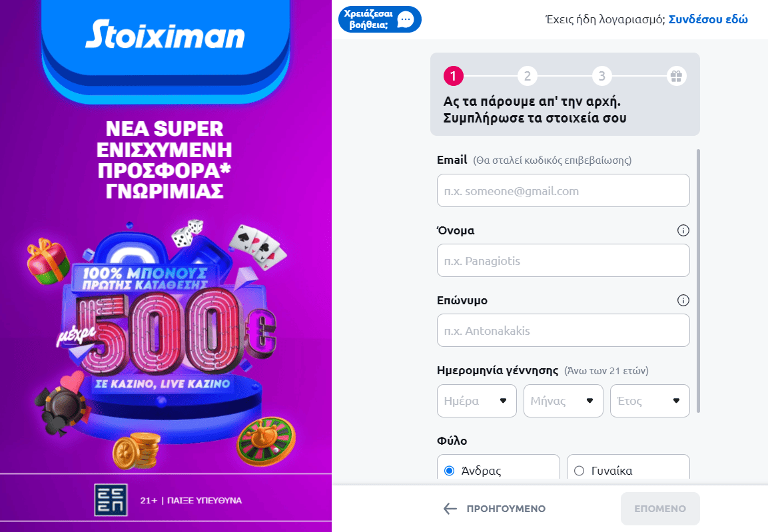
Task: Click the form's vertical scrollbar
Action: [x=698, y=280]
